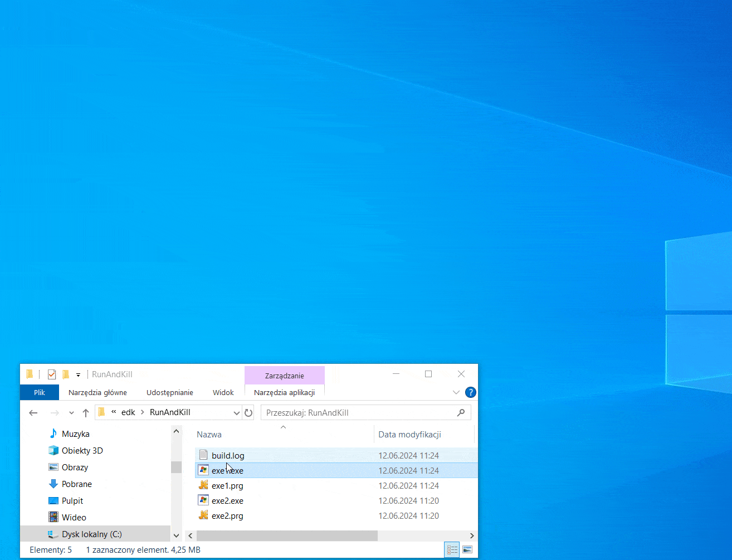Click the edk breadcrumb in address bar
The image size is (732, 560).
(x=128, y=412)
